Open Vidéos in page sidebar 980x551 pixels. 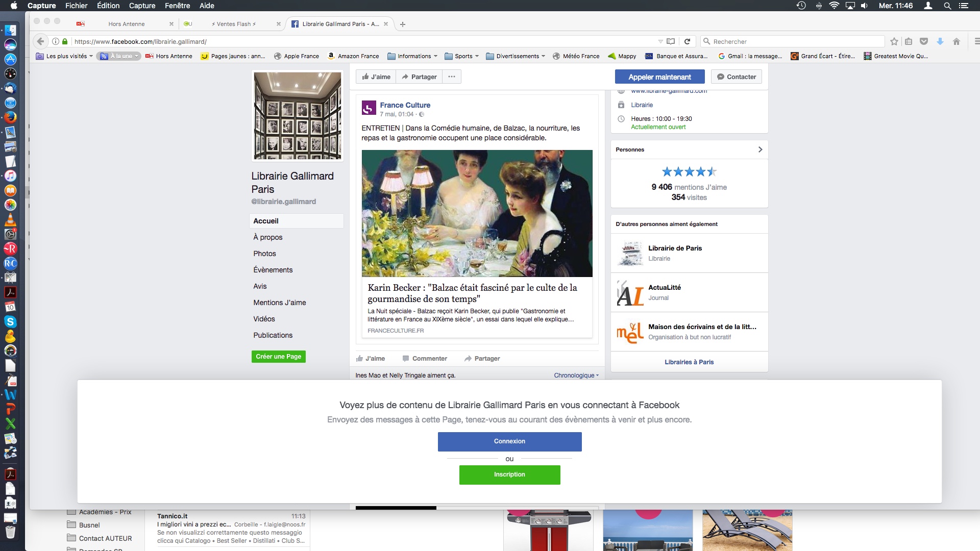[264, 319]
